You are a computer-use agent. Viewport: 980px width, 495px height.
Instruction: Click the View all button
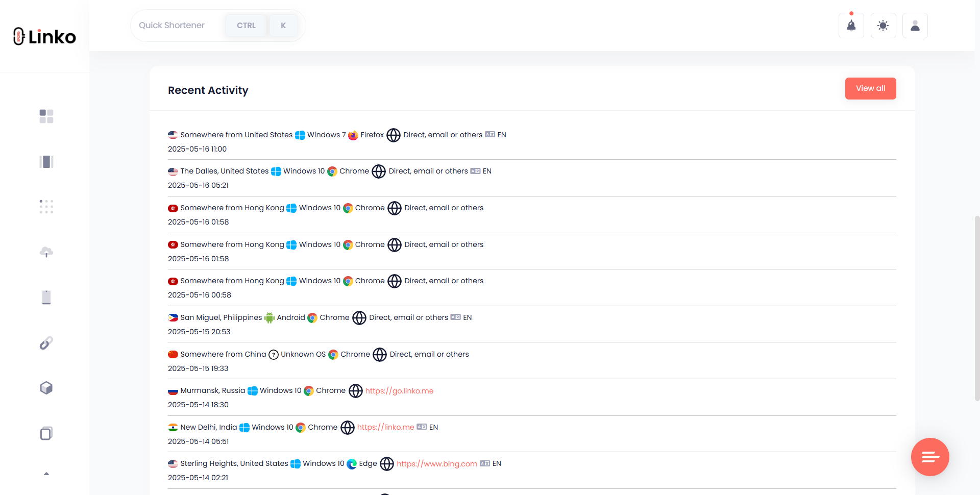pyautogui.click(x=870, y=88)
